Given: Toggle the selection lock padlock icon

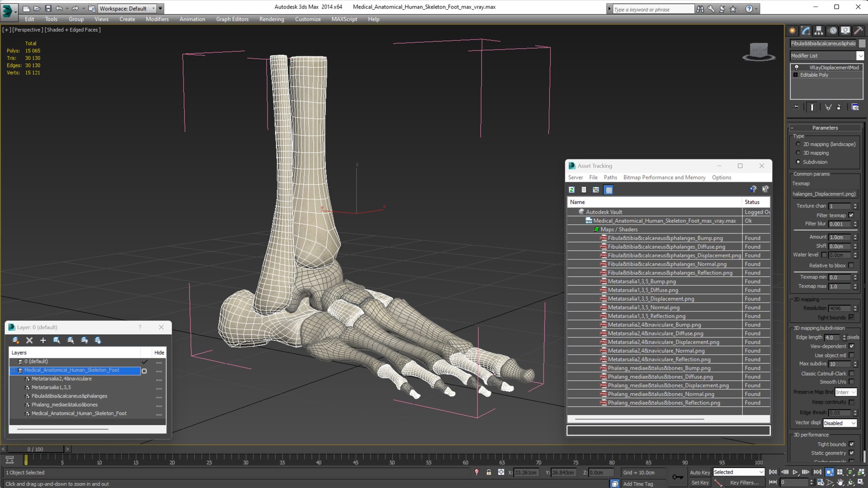Looking at the screenshot, I should tap(489, 472).
